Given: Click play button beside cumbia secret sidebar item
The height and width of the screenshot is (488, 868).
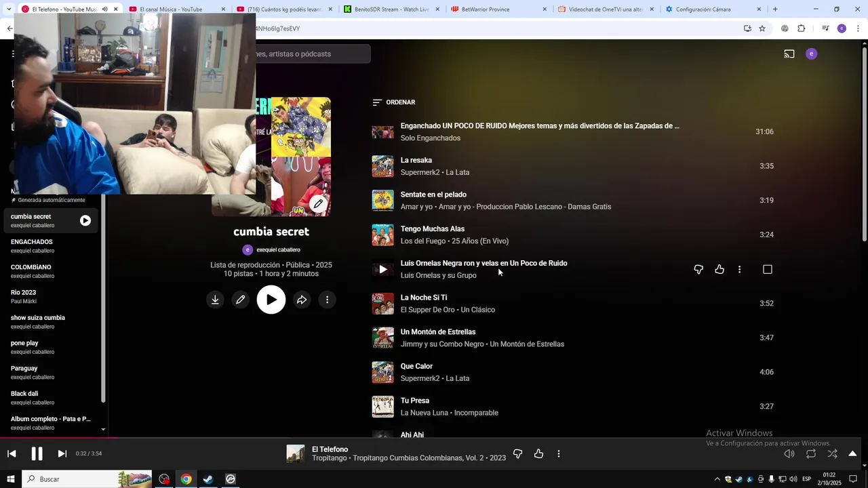Looking at the screenshot, I should pos(85,220).
